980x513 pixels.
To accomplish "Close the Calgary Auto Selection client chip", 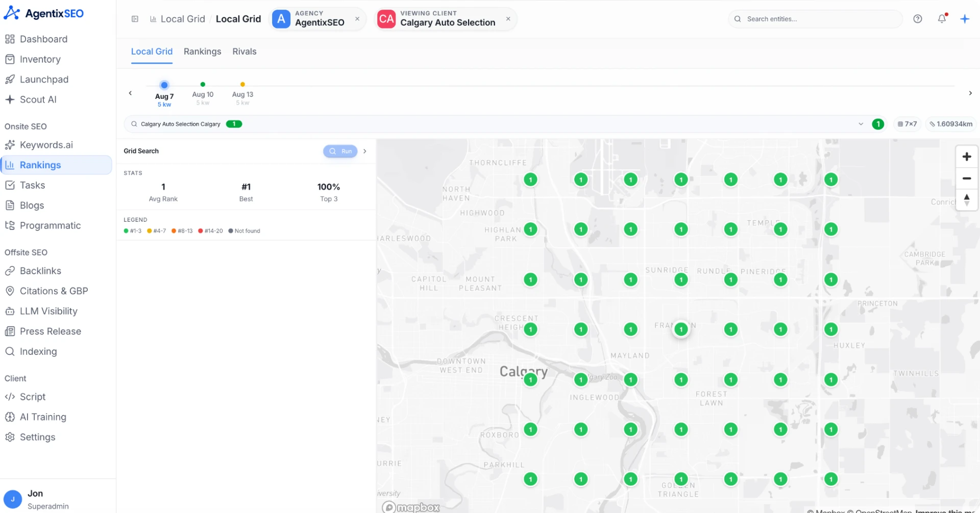I will pyautogui.click(x=508, y=19).
